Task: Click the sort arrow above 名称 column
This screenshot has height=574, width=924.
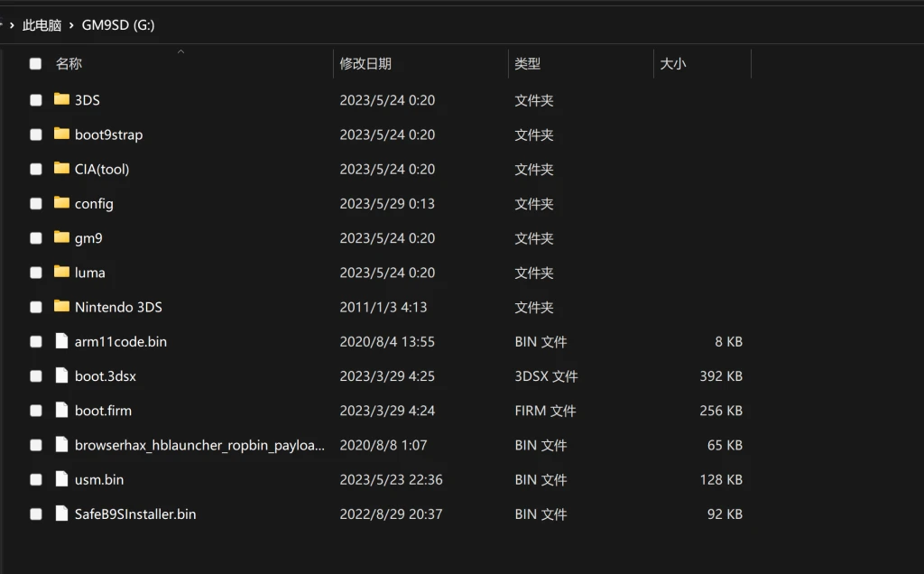Action: coord(180,51)
